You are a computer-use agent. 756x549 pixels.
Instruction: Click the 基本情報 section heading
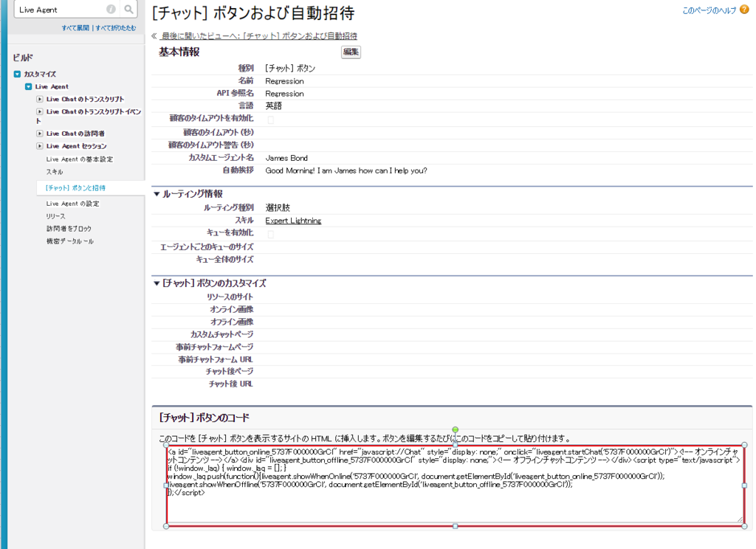[179, 52]
